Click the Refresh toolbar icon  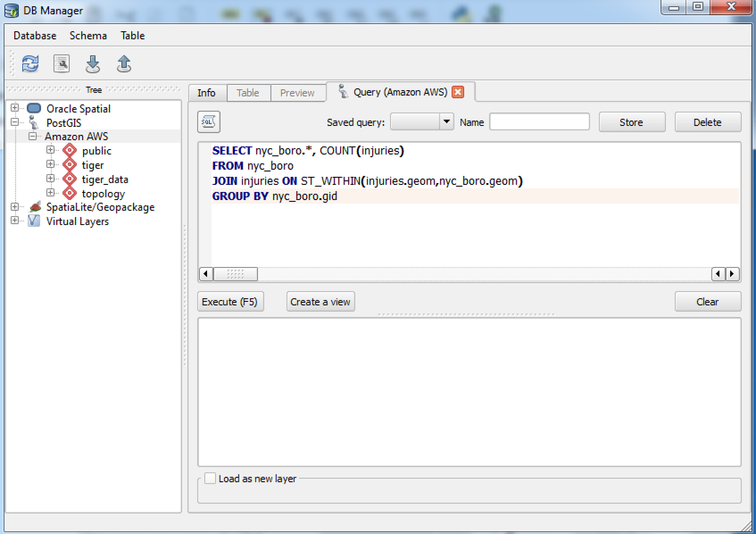pos(30,64)
